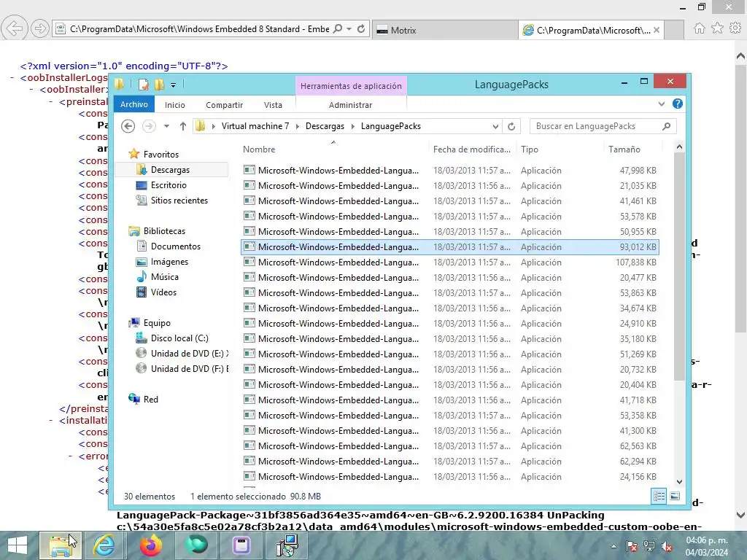Open the Archivo ribbon menu
This screenshot has width=747, height=560.
(134, 104)
